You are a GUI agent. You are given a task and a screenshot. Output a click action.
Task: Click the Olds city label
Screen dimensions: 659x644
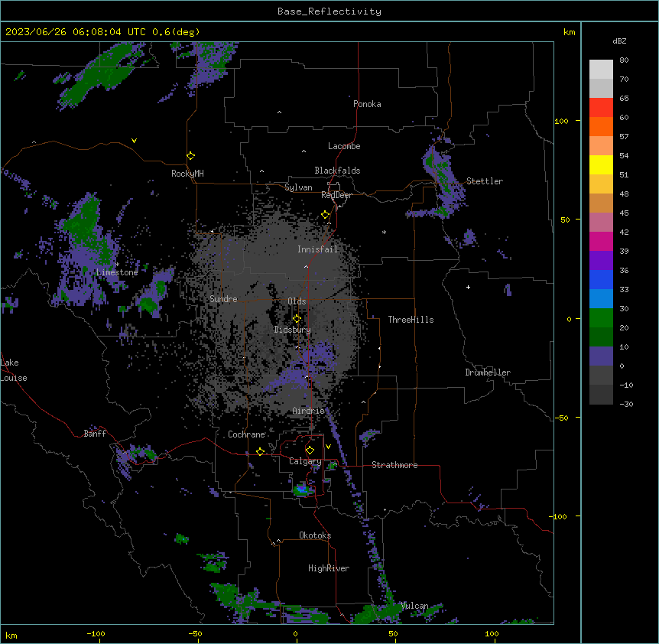[297, 301]
